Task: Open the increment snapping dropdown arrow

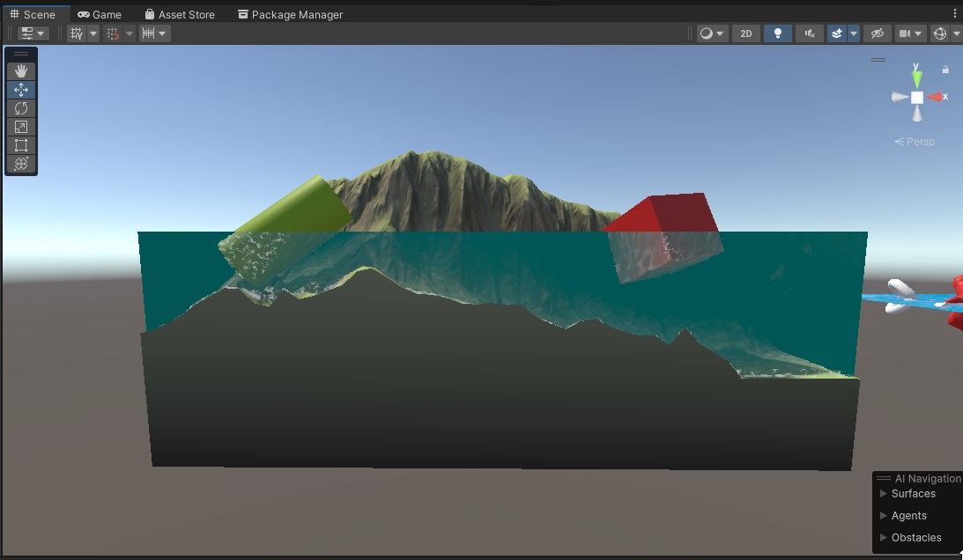Action: coord(163,33)
